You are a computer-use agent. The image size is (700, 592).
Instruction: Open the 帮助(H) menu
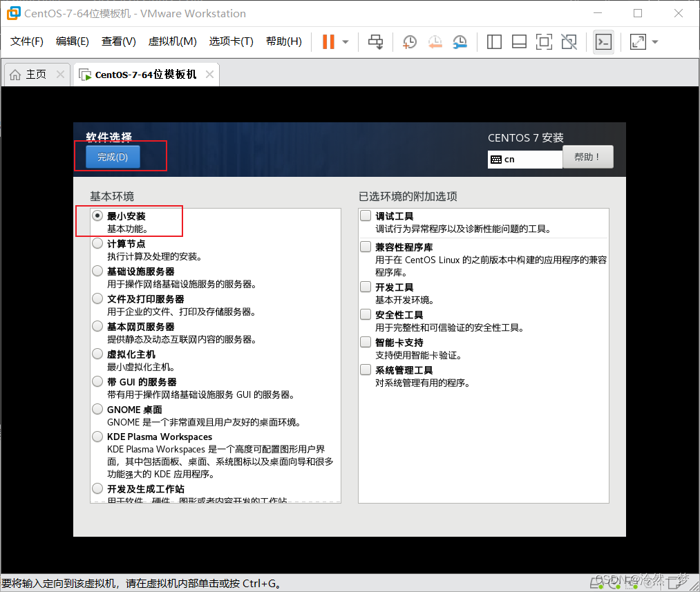click(x=283, y=41)
